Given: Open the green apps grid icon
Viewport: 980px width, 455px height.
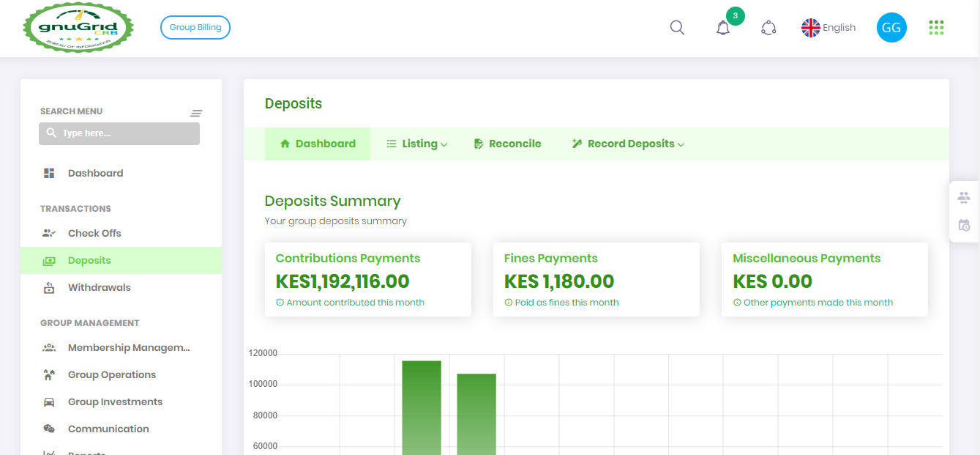Looking at the screenshot, I should [x=935, y=28].
